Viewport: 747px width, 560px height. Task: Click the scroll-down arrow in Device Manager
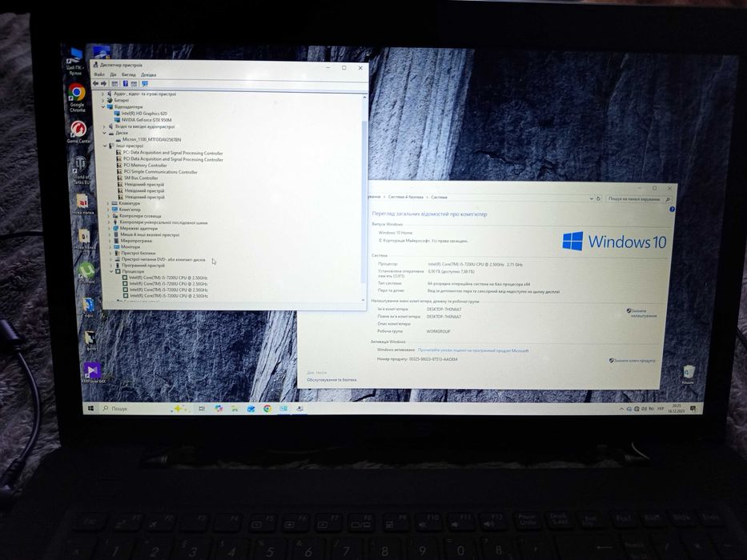[x=363, y=300]
